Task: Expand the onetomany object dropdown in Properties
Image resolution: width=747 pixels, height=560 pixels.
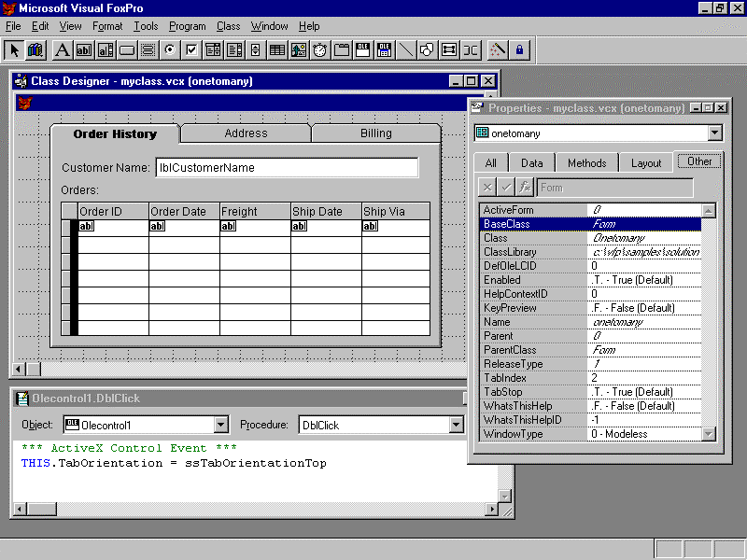Action: pos(714,133)
